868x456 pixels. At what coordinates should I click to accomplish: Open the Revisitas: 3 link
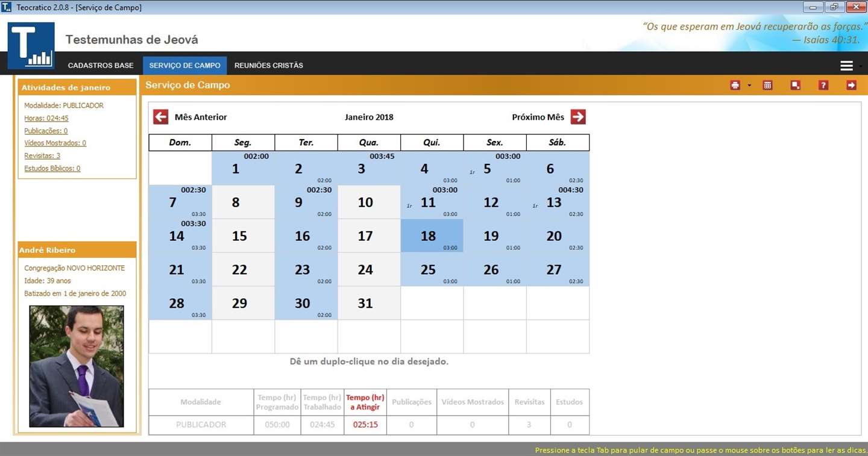[x=42, y=156]
